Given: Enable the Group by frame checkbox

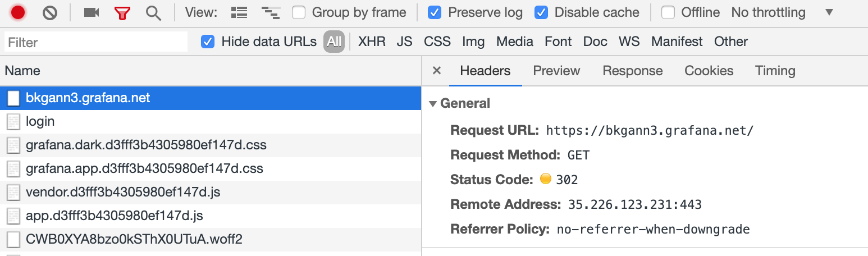Looking at the screenshot, I should [x=299, y=12].
